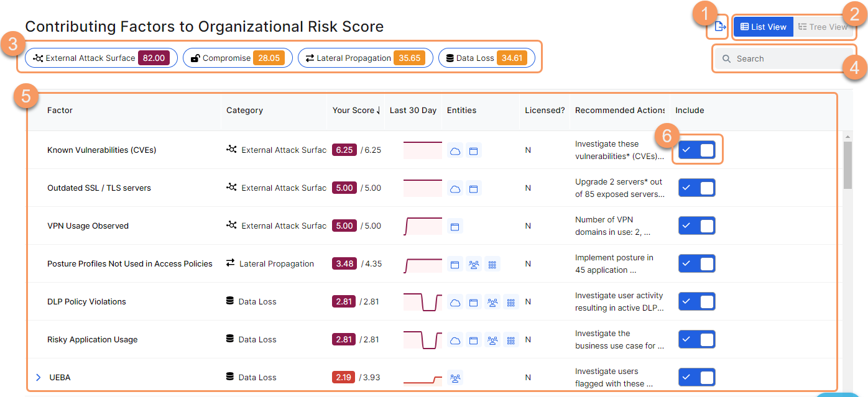The width and height of the screenshot is (868, 397).
Task: Click the export icon beside List View
Action: (719, 26)
